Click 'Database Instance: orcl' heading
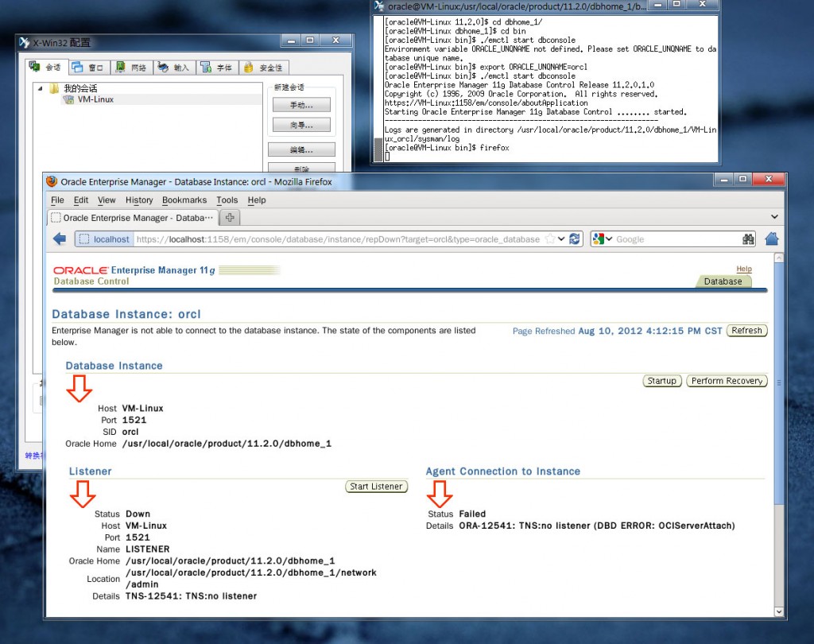The height and width of the screenshot is (644, 814). pos(126,314)
